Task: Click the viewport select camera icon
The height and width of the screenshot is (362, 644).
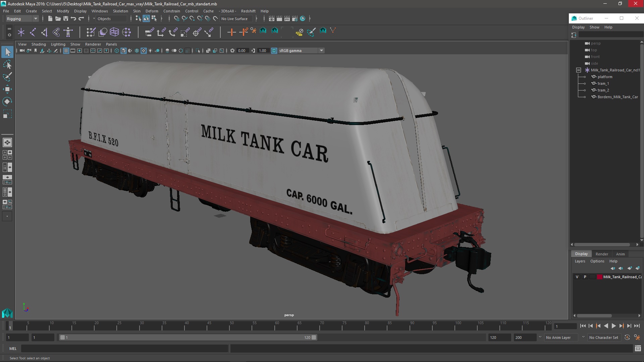Action: click(x=22, y=51)
